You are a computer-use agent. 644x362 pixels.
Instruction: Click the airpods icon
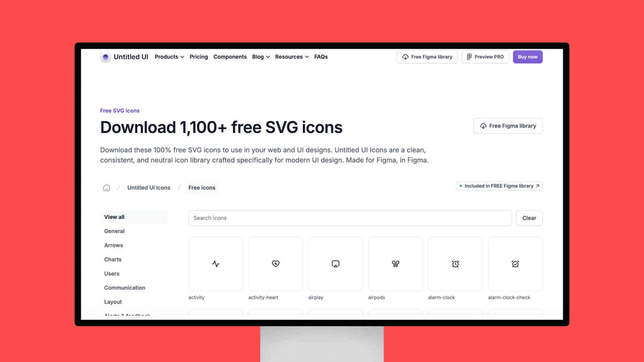[395, 263]
